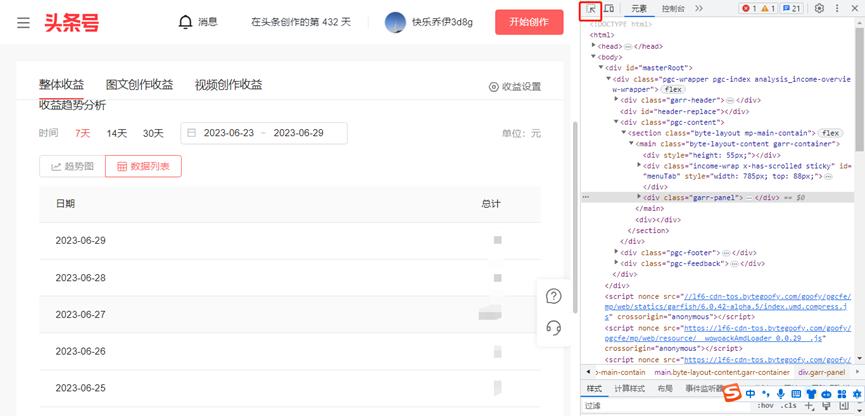The height and width of the screenshot is (416, 865).
Task: Open the headset customer service button
Action: tap(553, 328)
